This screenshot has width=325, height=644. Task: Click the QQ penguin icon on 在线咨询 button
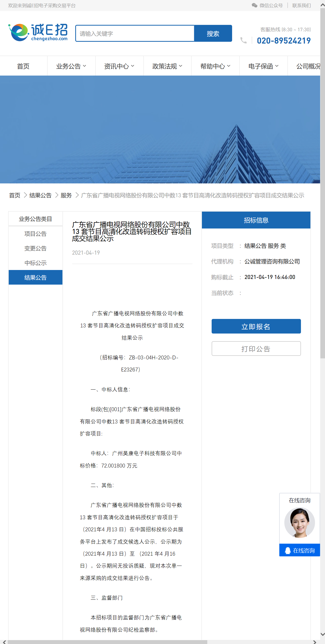[288, 550]
